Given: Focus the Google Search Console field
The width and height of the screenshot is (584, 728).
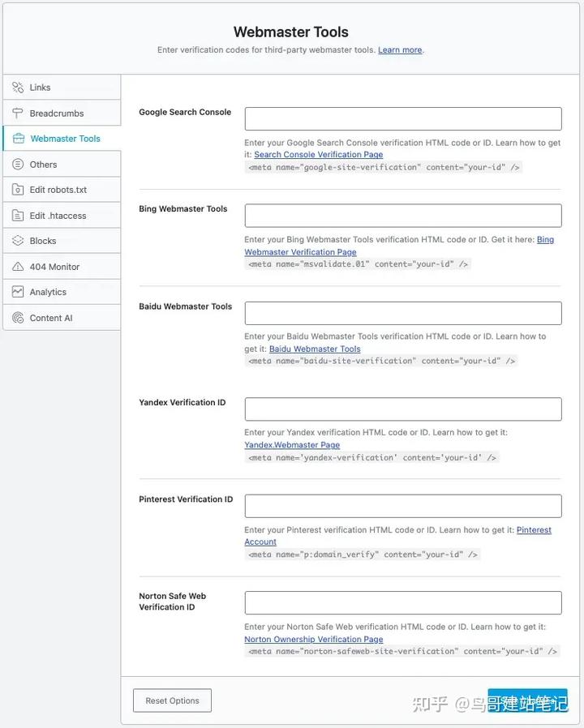Looking at the screenshot, I should pyautogui.click(x=403, y=119).
